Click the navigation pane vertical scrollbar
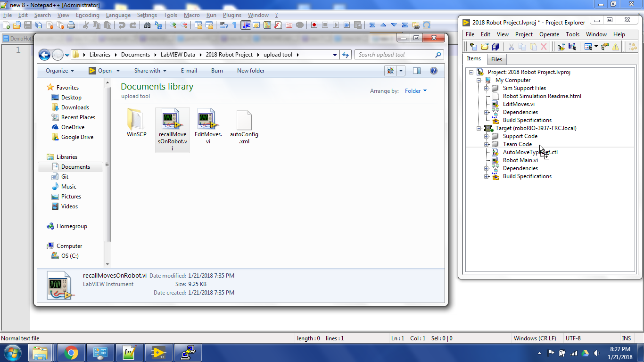Screen dimensions: 644x362 pos(107,165)
